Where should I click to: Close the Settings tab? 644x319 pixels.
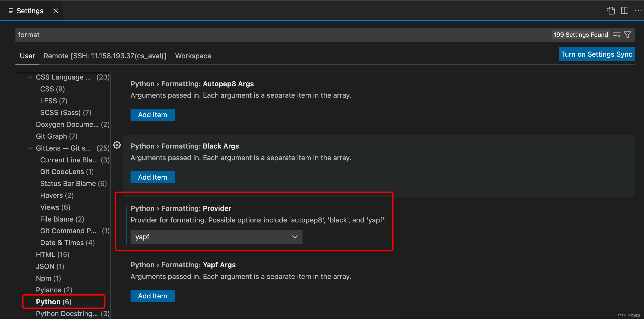point(56,11)
